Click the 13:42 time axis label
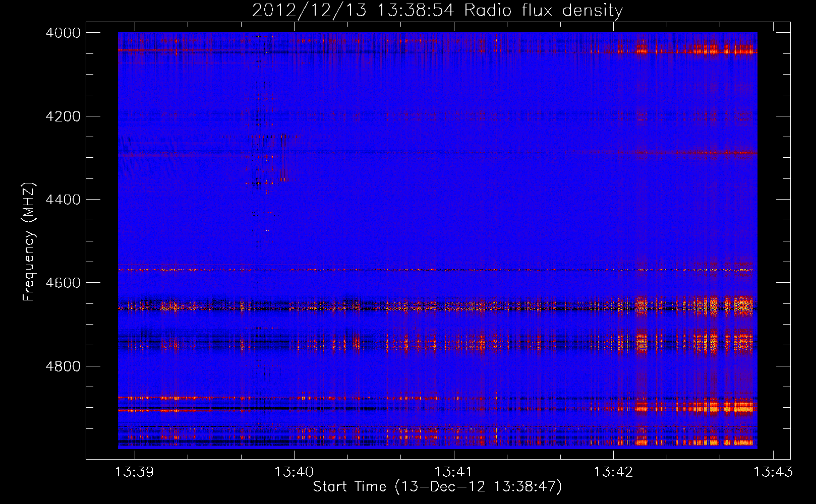This screenshot has height=504, width=816. 613,472
